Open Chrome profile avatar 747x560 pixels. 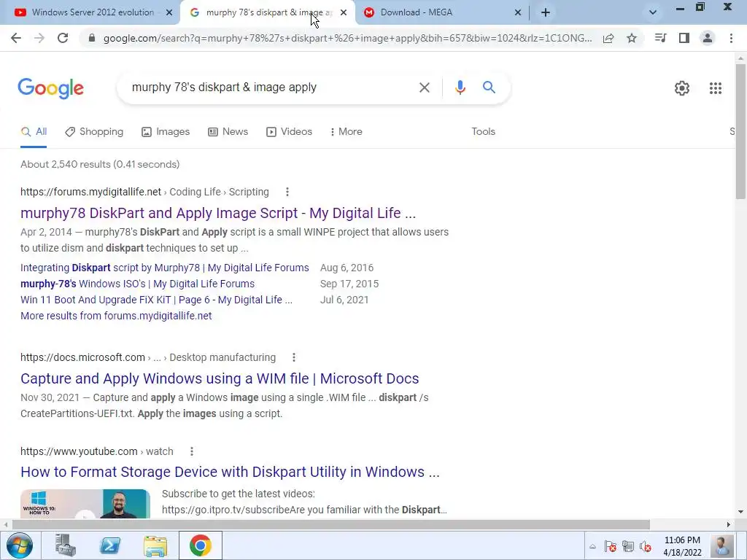[x=708, y=38]
